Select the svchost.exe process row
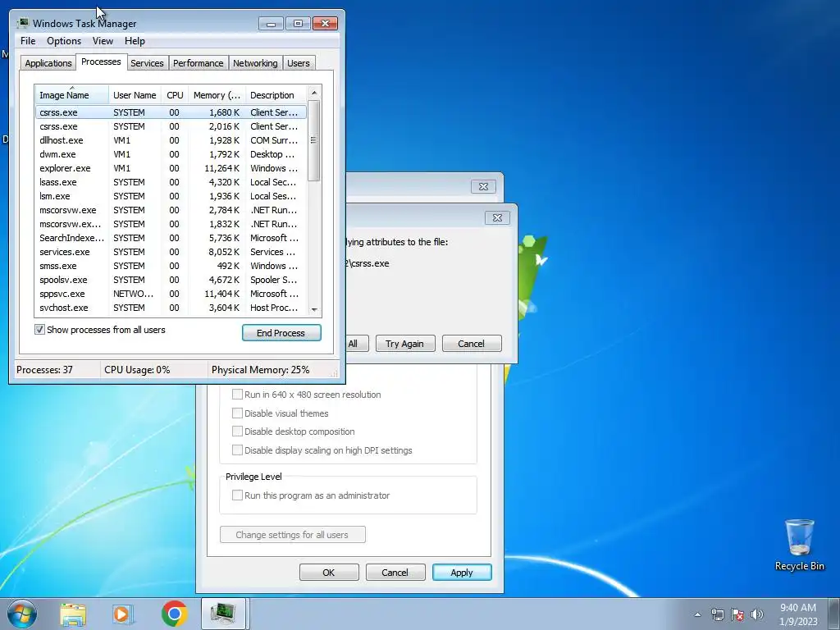Image resolution: width=840 pixels, height=630 pixels. pos(171,308)
